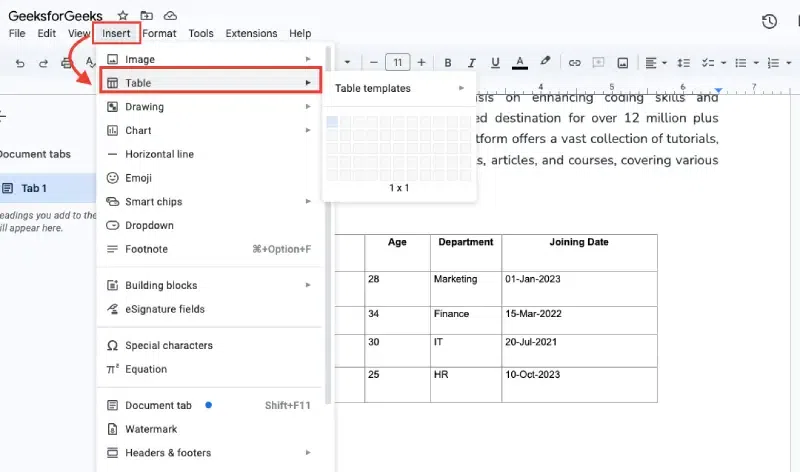This screenshot has height=472, width=800.
Task: Click the checklist icon
Action: (708, 63)
